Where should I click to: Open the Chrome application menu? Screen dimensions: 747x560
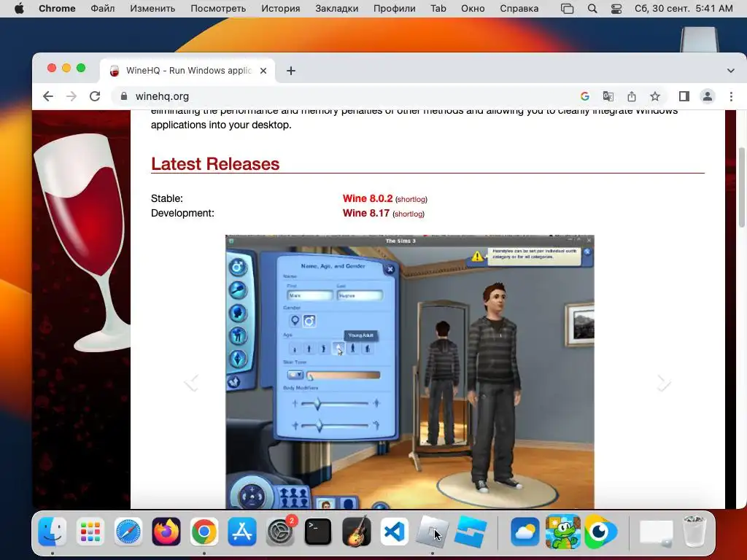(57, 9)
